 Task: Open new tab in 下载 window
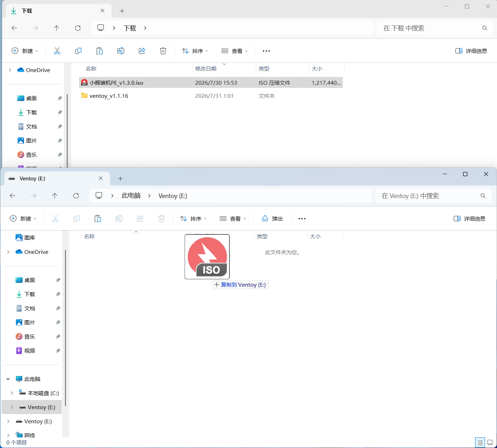122,11
